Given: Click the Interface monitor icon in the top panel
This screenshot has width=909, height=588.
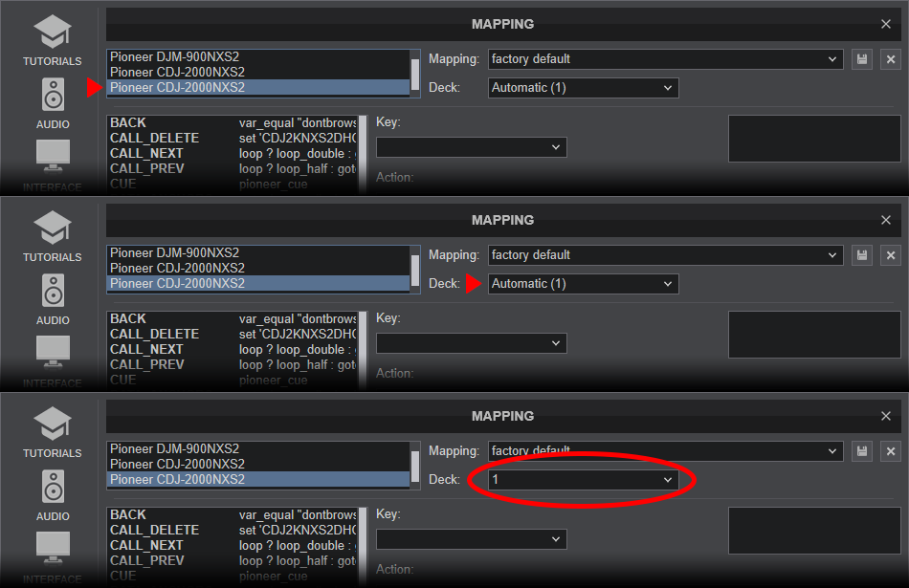Looking at the screenshot, I should [53, 157].
